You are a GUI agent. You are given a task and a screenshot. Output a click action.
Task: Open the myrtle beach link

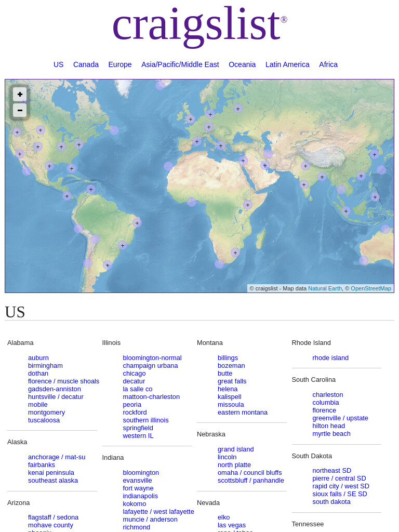pyautogui.click(x=331, y=434)
